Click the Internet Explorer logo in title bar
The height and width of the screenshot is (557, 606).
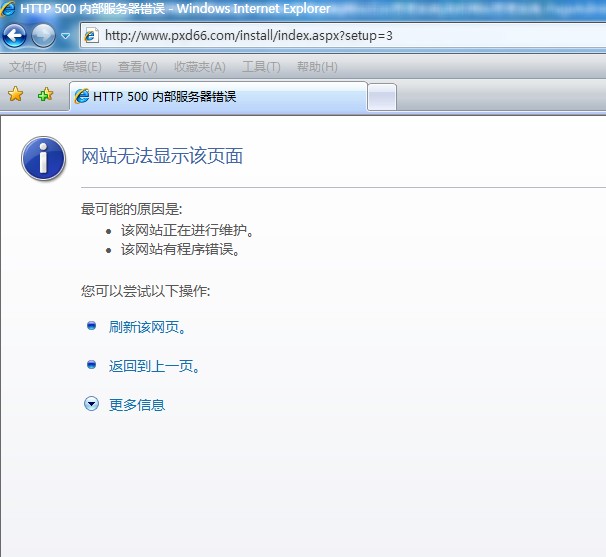pos(9,9)
